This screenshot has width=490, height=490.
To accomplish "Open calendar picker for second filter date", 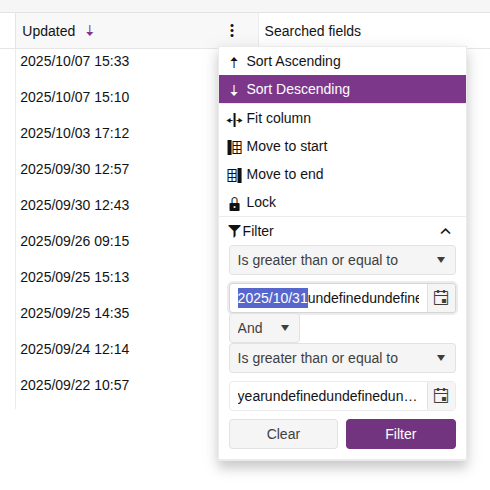I will [441, 396].
